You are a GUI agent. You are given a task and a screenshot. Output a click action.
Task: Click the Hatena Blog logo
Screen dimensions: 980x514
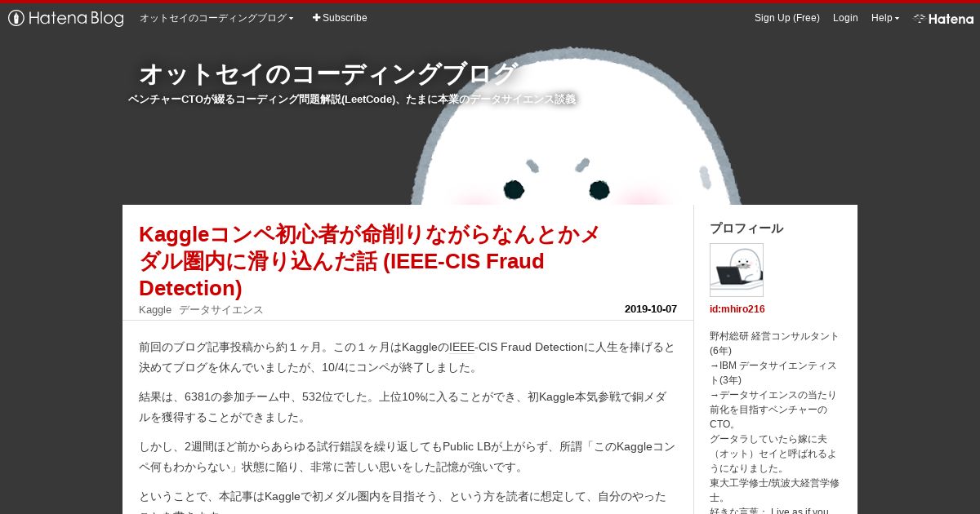tap(66, 18)
